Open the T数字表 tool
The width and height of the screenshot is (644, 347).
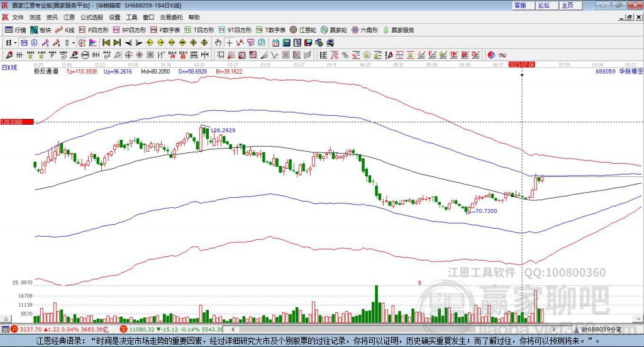tap(270, 30)
